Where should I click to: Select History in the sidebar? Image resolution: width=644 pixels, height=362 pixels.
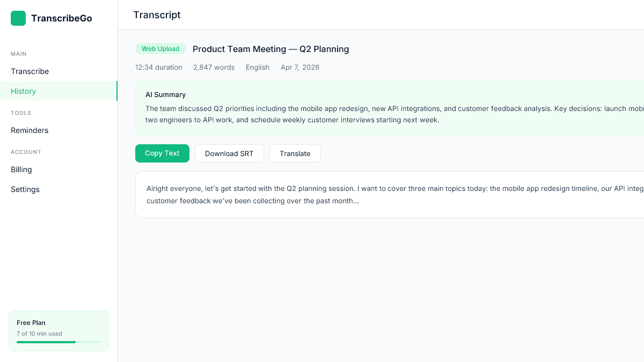(23, 91)
